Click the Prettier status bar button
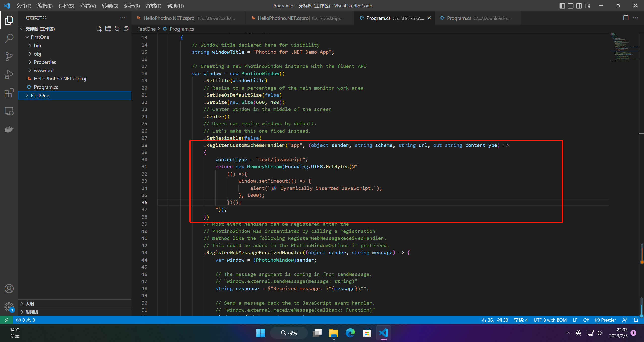This screenshot has width=644, height=342. pyautogui.click(x=605, y=320)
